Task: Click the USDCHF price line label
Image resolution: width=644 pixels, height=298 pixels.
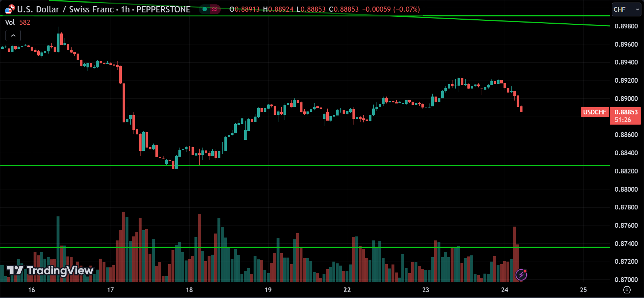Action: (x=595, y=112)
